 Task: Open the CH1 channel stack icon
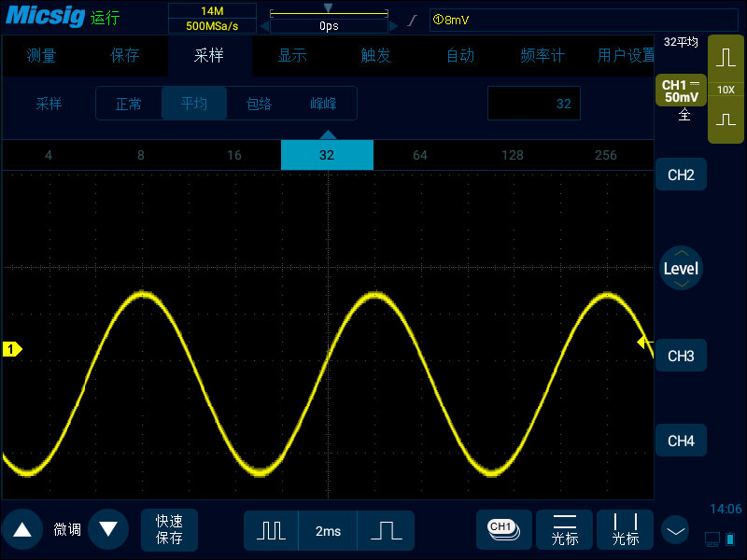[503, 529]
